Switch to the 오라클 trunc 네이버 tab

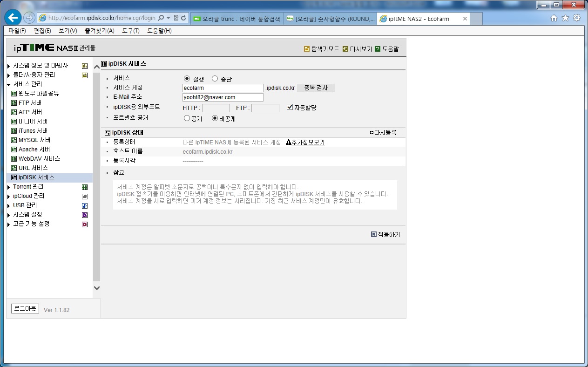(237, 19)
